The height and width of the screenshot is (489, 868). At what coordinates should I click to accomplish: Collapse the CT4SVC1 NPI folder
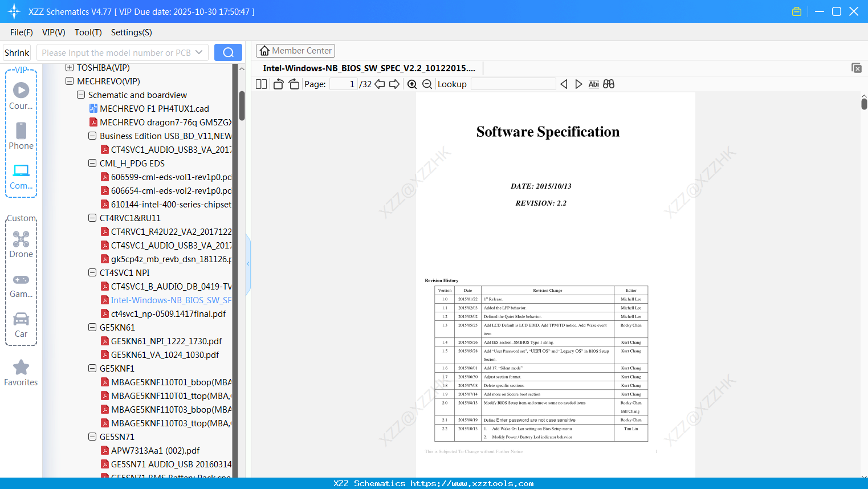point(92,273)
